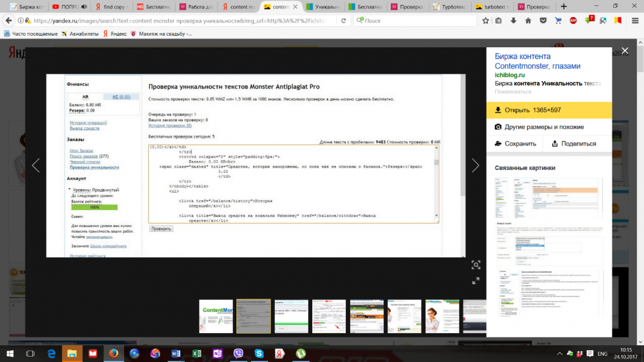644x362 pixels.
Task: Close the Yandex image viewer overlay
Action: coord(624,51)
